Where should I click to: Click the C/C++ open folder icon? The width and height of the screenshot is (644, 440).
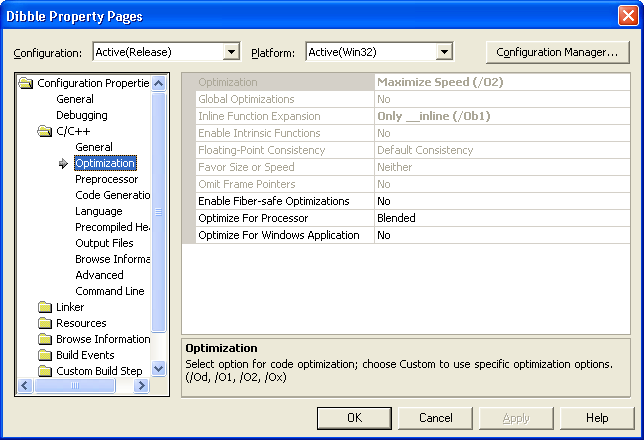(x=44, y=131)
